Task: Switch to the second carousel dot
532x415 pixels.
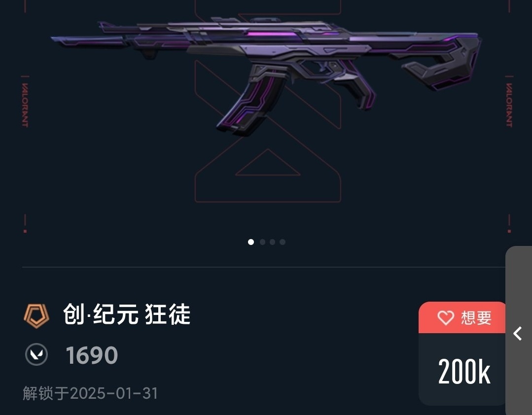Action: (x=262, y=242)
